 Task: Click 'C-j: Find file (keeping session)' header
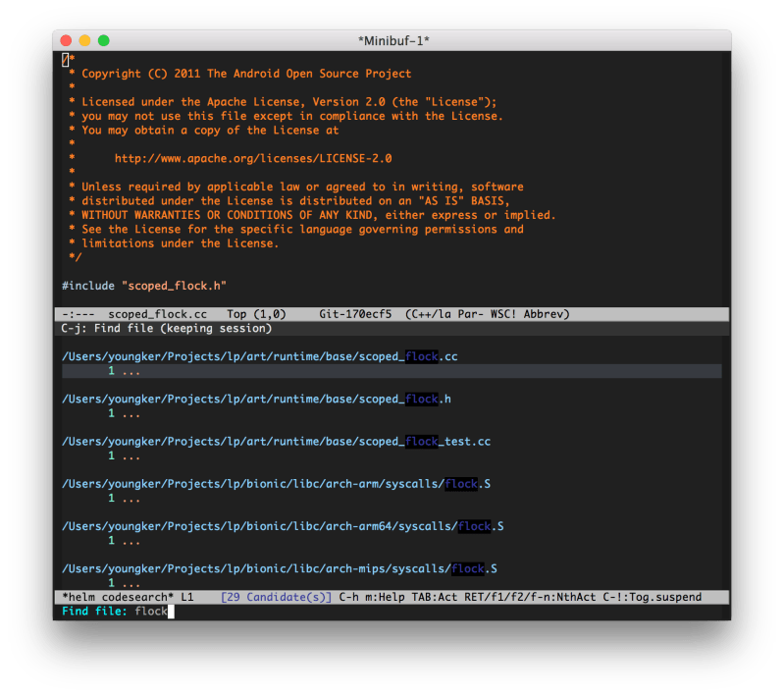point(167,328)
